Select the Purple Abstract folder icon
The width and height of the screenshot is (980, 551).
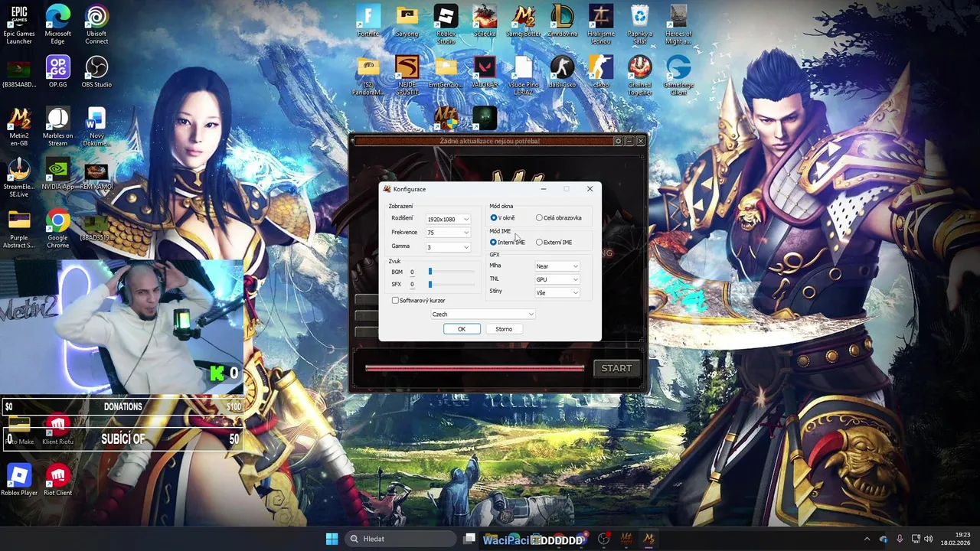(19, 230)
